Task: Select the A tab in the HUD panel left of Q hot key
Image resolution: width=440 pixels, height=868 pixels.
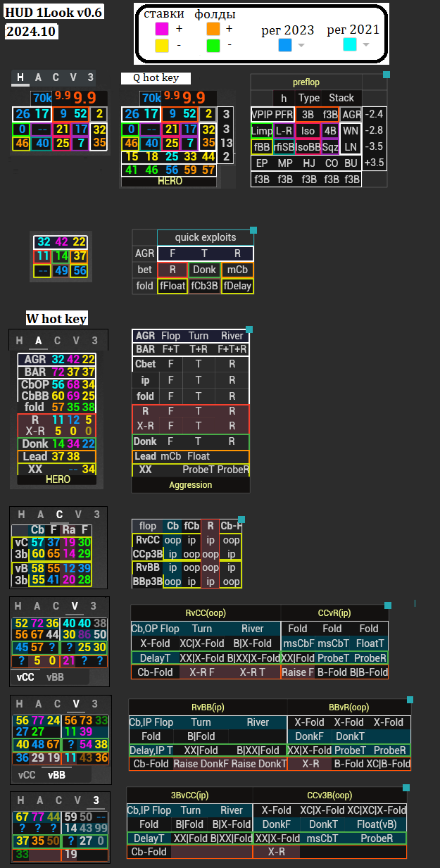Action: point(37,77)
